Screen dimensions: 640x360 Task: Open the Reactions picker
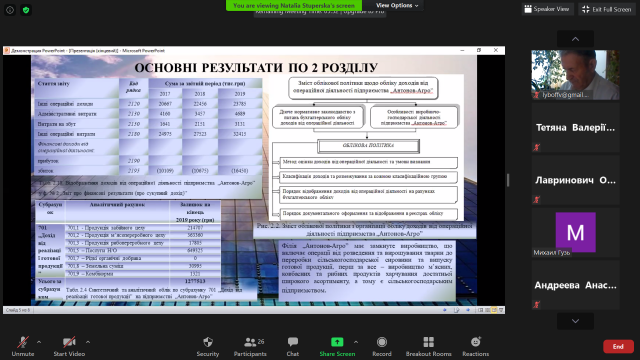476,346
